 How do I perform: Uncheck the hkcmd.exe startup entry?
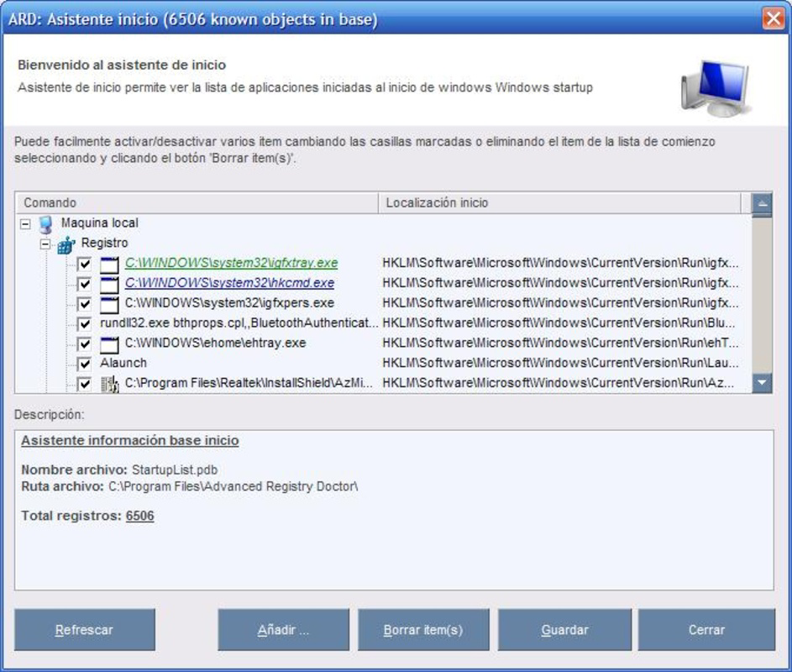click(x=84, y=284)
